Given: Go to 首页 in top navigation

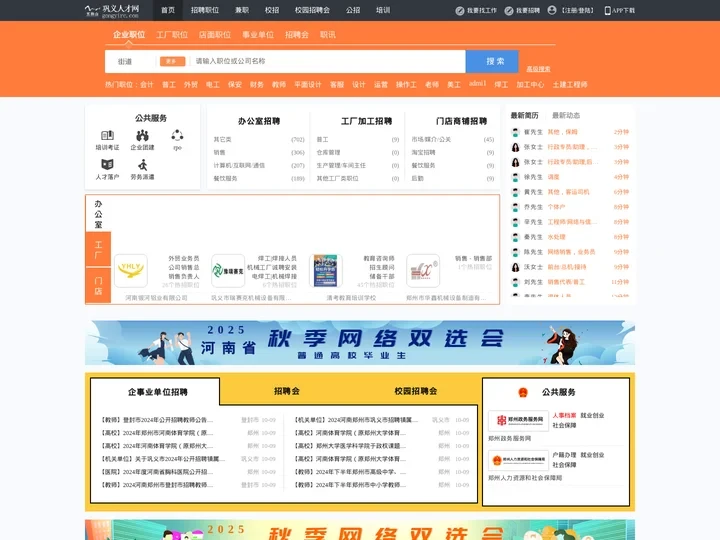Looking at the screenshot, I should (168, 10).
